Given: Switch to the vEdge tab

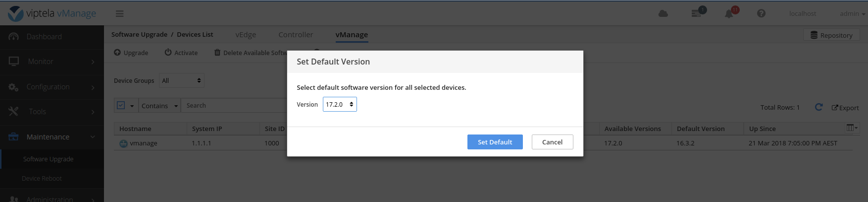Looking at the screenshot, I should coord(246,35).
